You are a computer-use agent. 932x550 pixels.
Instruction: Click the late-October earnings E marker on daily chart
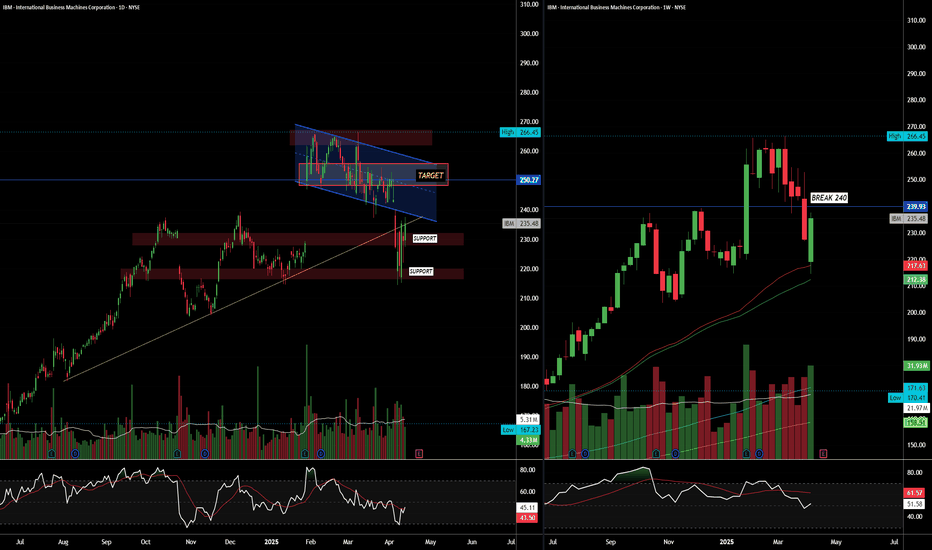pos(177,454)
